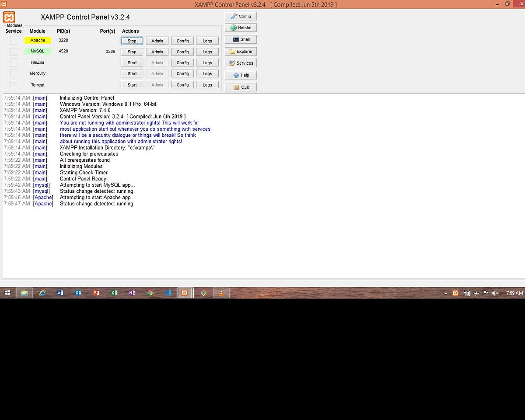Click log line 'Attempting to start Apache app...'
Screen dimensions: 525x420
coord(97,198)
